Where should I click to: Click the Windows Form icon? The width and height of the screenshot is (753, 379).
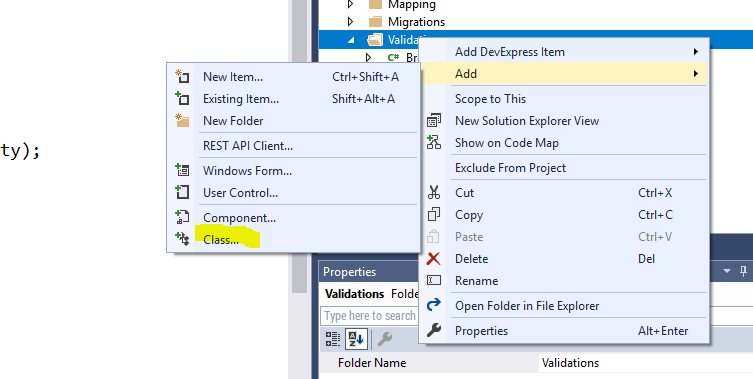click(x=182, y=170)
